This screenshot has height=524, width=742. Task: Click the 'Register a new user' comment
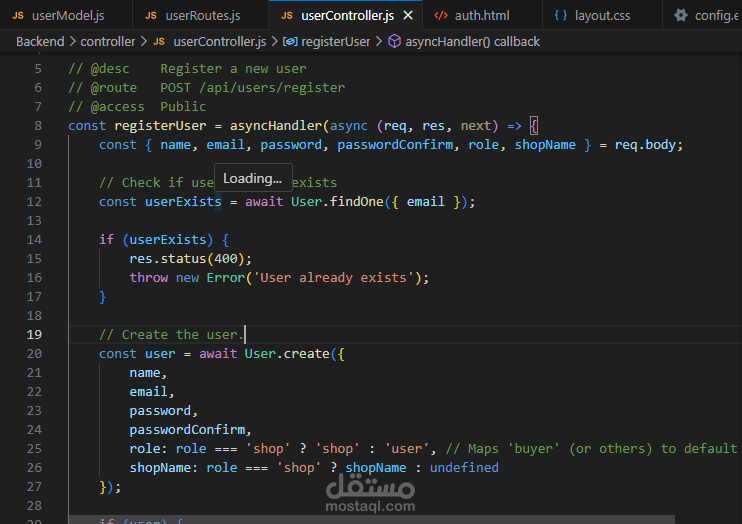[233, 69]
